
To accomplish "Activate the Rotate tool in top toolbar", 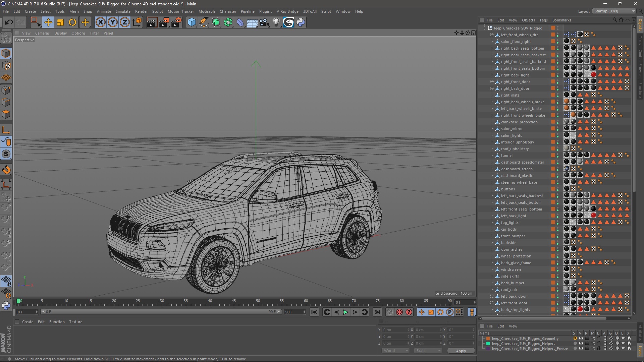I will point(72,22).
